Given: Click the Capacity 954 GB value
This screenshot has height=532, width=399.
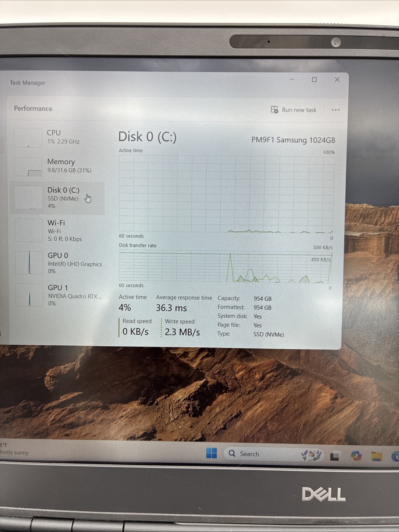Looking at the screenshot, I should pos(263,299).
